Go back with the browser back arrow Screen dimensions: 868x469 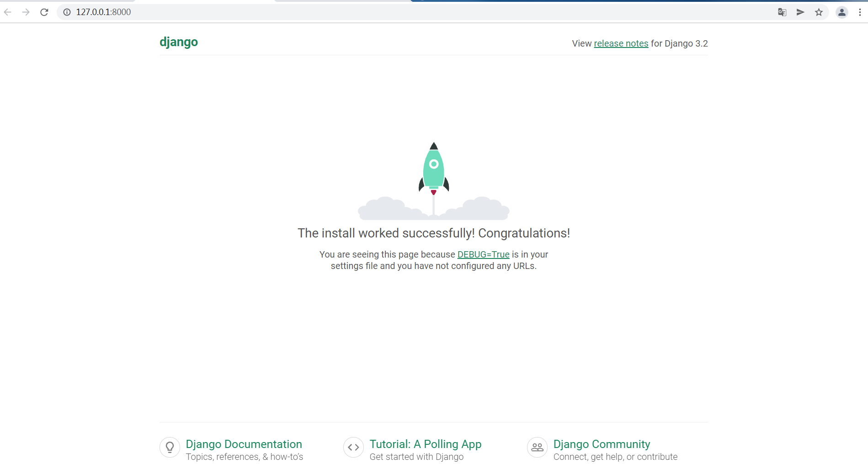click(x=8, y=12)
